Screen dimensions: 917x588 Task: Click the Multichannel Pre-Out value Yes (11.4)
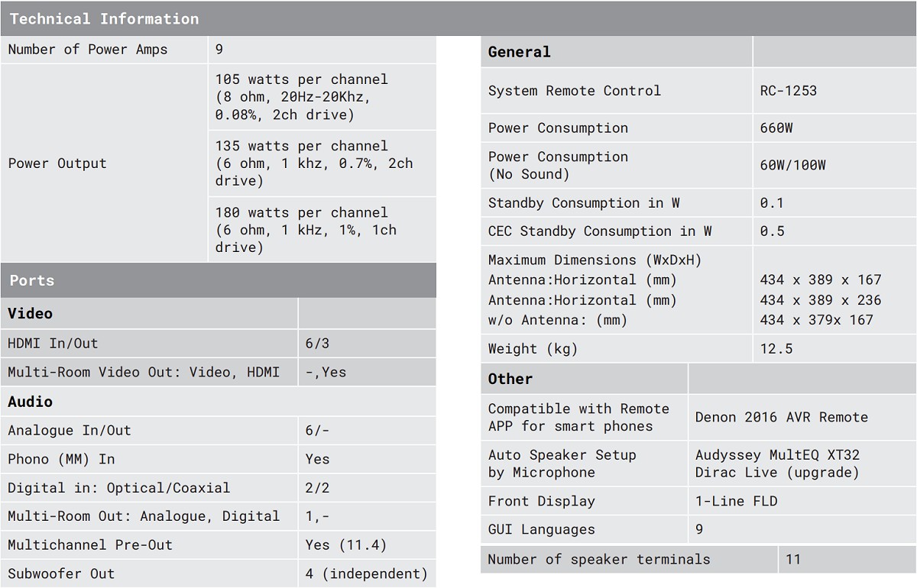tap(345, 545)
